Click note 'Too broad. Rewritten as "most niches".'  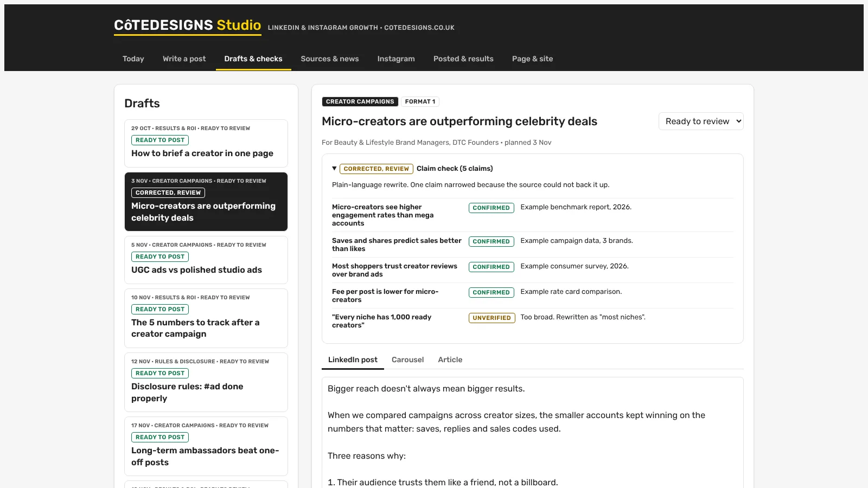[x=583, y=317]
